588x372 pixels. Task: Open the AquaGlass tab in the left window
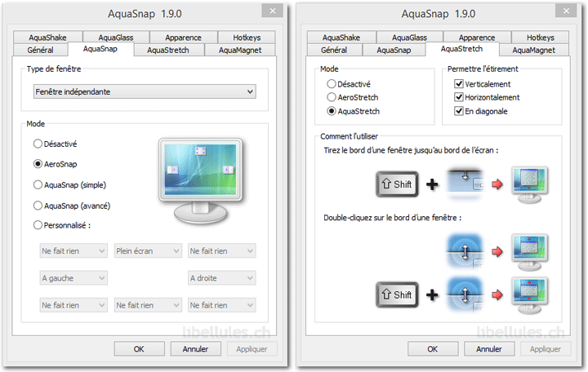pos(116,38)
